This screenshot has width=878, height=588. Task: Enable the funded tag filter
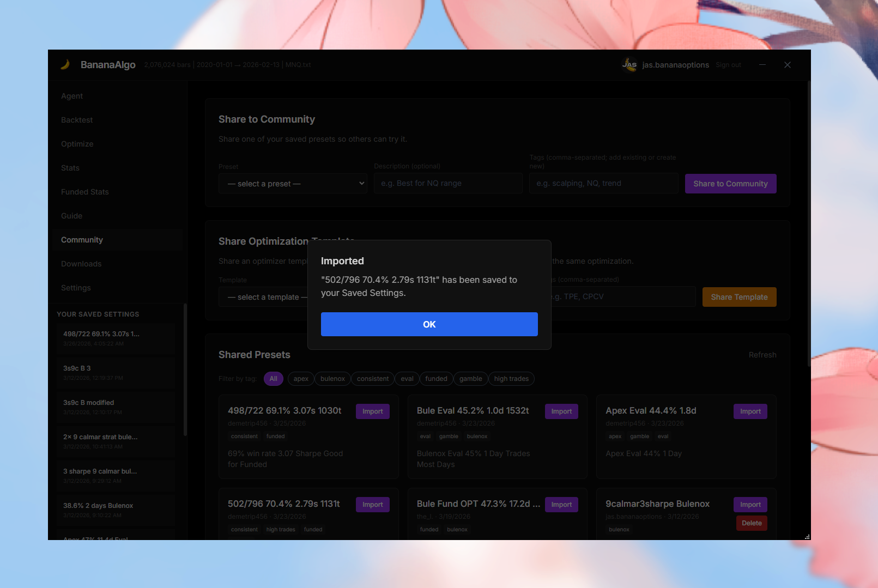pyautogui.click(x=436, y=378)
